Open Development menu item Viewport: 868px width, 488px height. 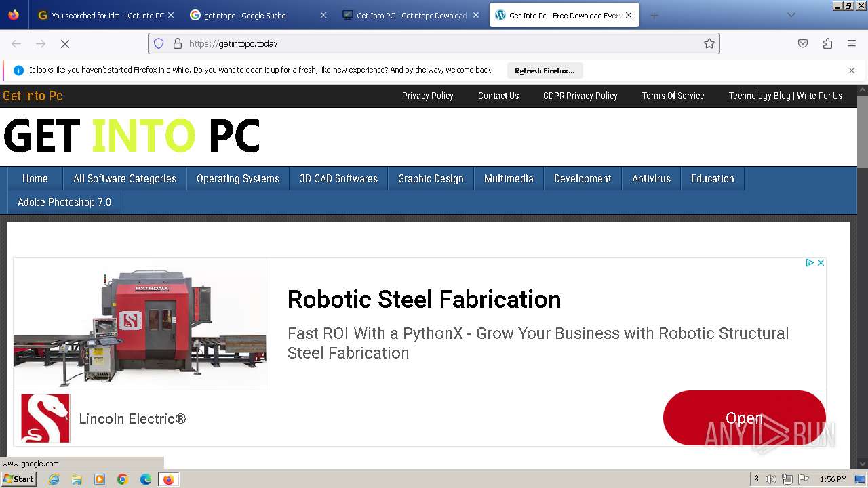(x=583, y=179)
